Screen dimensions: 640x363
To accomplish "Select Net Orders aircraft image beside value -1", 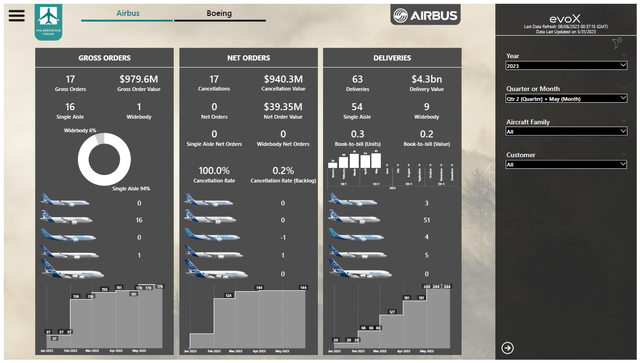I will [212, 235].
